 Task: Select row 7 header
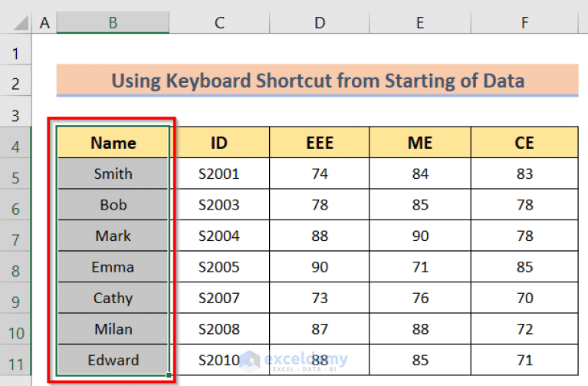[15, 236]
